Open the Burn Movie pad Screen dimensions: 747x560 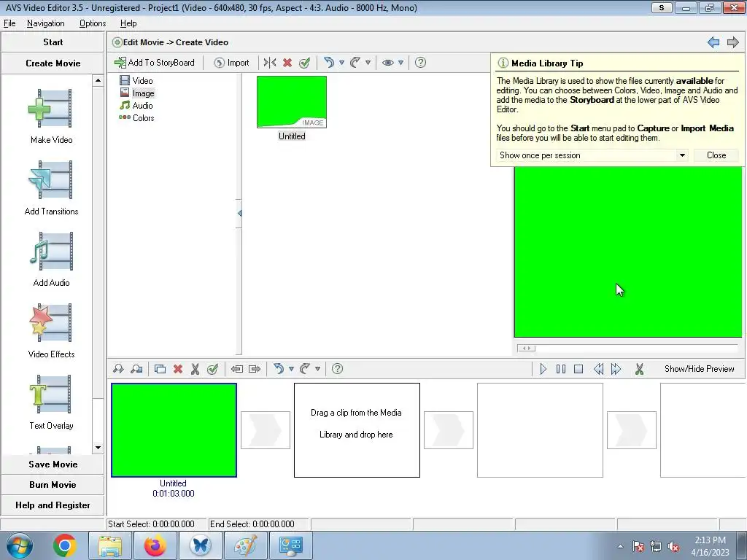tap(53, 485)
